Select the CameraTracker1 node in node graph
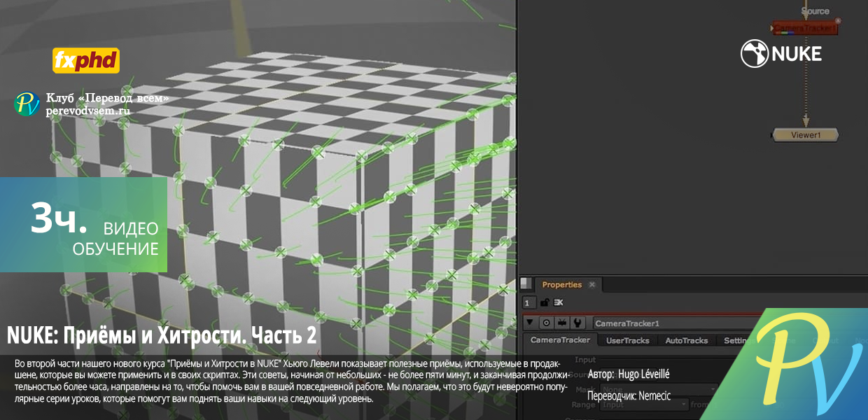Screen dimensions: 868x420 pyautogui.click(x=805, y=29)
